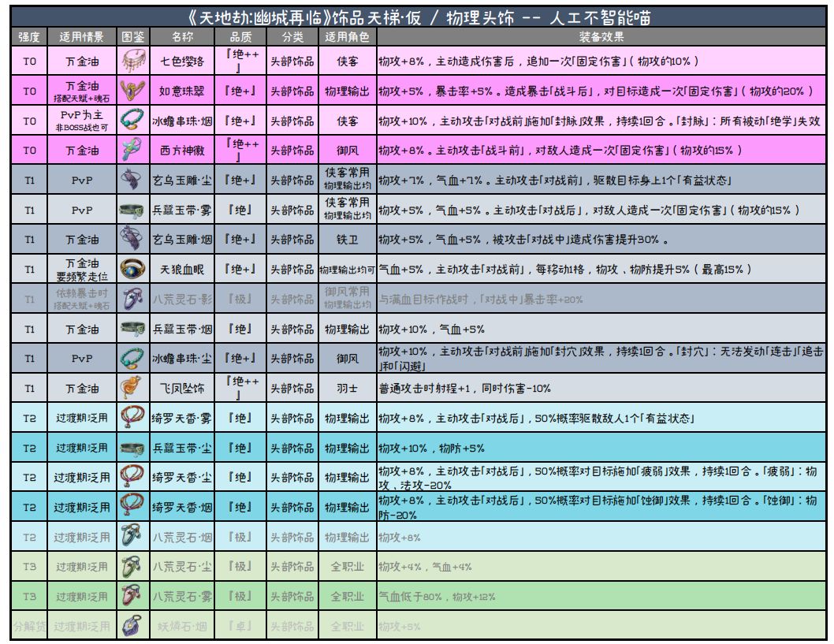This screenshot has width=834, height=644.
Task: Select the name cell 西方神徽
Action: pos(182,151)
